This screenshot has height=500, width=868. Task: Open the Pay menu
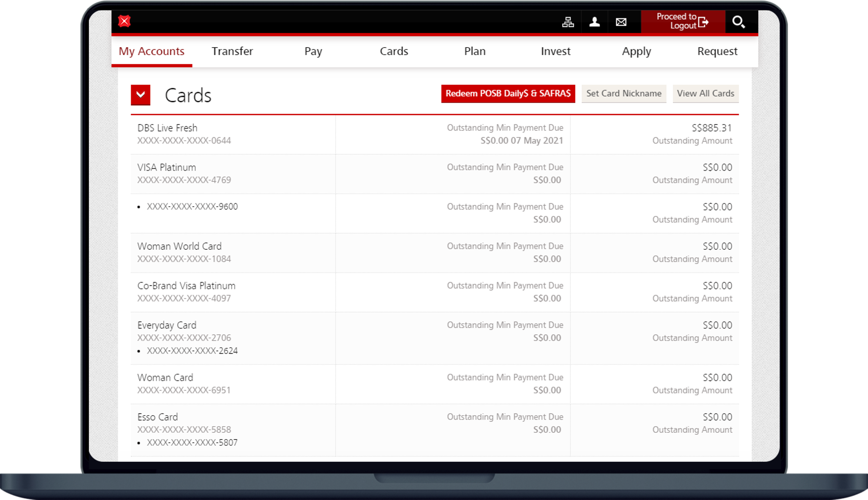click(x=313, y=51)
